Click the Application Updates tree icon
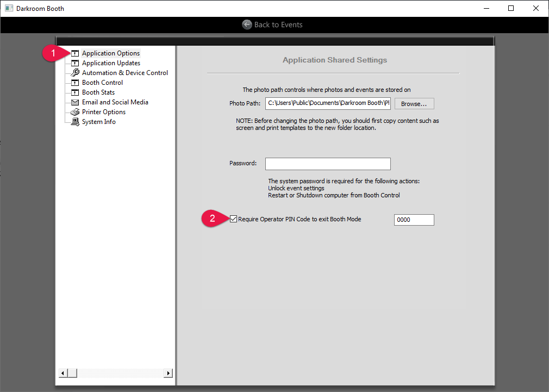This screenshot has width=549, height=392. pos(75,63)
